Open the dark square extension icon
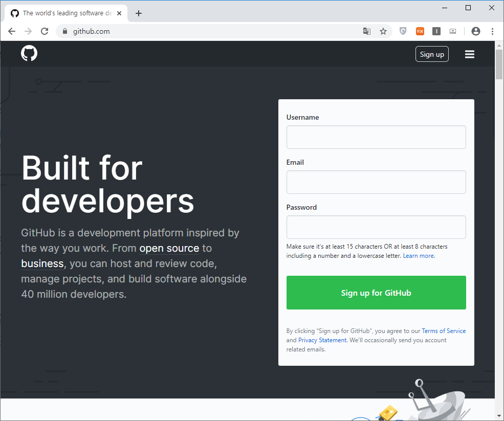 (436, 31)
